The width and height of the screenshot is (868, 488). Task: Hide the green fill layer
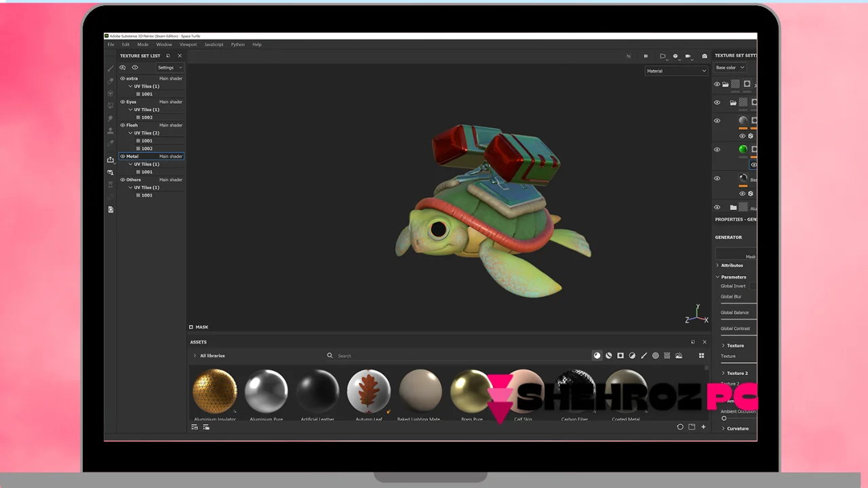point(717,149)
